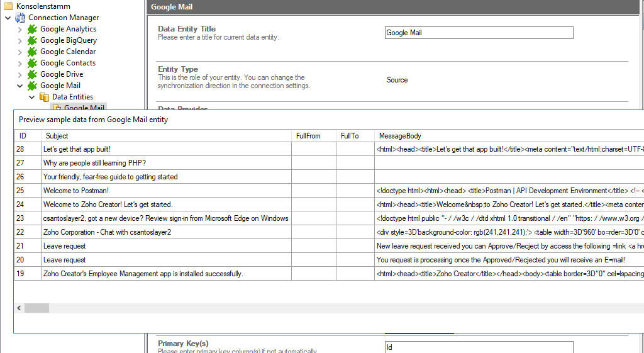The height and width of the screenshot is (353, 644).
Task: Click the Konsolenstamm folder icon
Action: pyautogui.click(x=8, y=6)
